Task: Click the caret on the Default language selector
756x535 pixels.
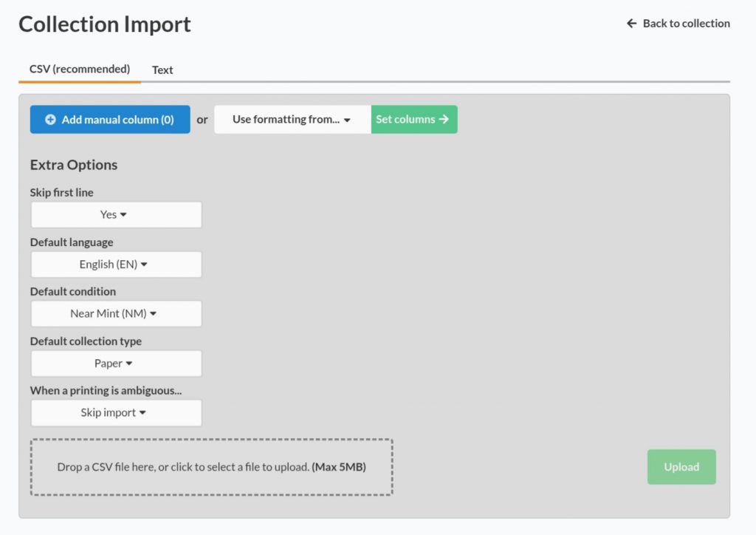Action: point(145,264)
